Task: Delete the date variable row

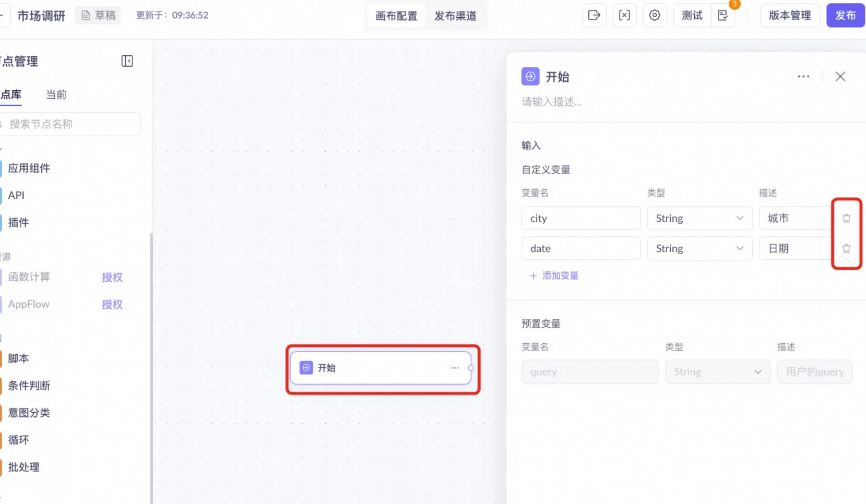Action: click(x=846, y=248)
